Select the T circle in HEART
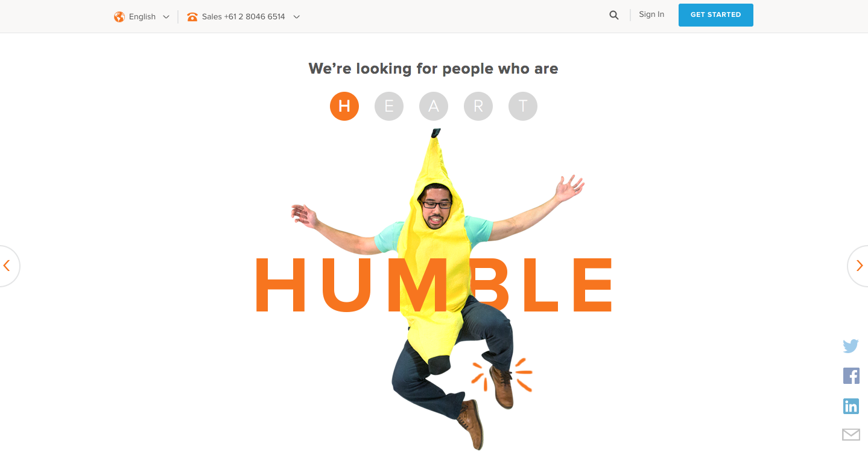This screenshot has height=469, width=868. 523,106
